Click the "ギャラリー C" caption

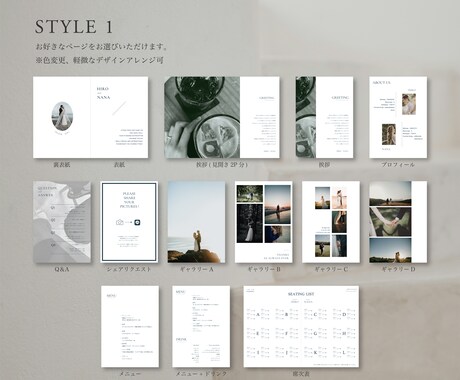coord(331,269)
